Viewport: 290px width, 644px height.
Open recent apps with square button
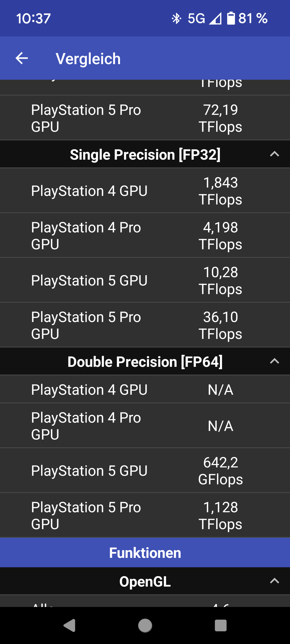[220, 625]
